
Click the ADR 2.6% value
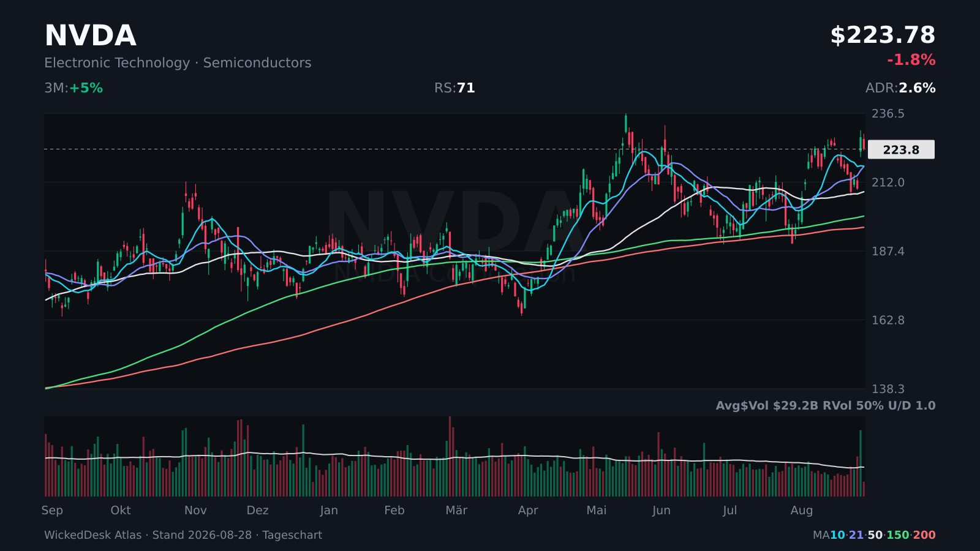coord(917,88)
